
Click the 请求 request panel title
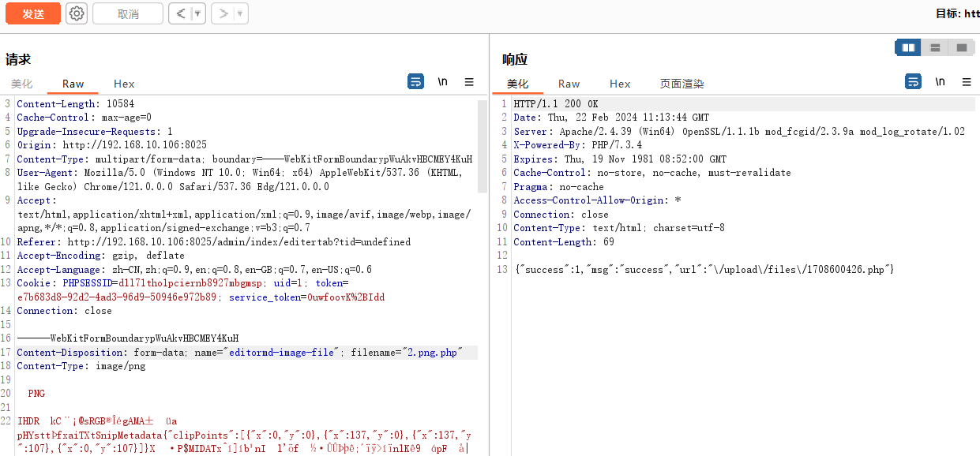coord(18,59)
